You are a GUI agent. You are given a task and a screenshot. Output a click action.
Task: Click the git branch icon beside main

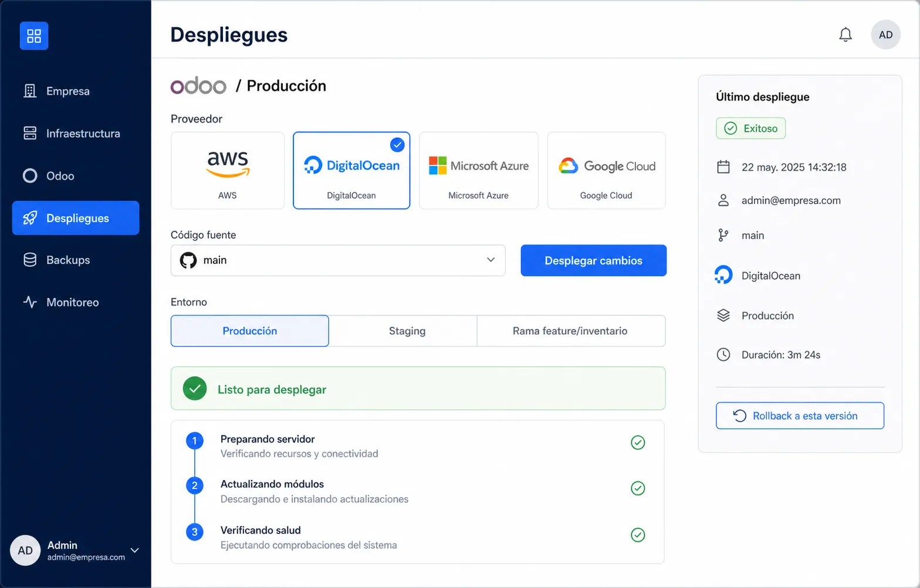coord(723,235)
